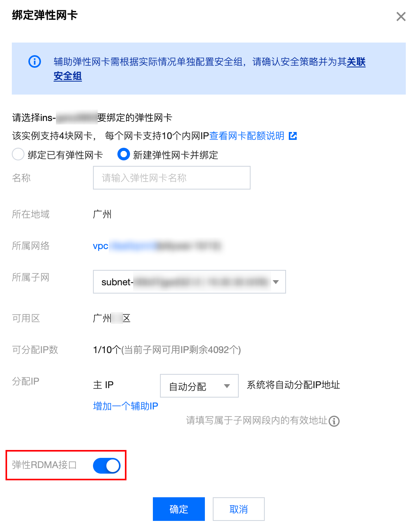Image resolution: width=420 pixels, height=528 pixels.
Task: Toggle the 弹性RDMA接口 switch
Action: click(107, 465)
